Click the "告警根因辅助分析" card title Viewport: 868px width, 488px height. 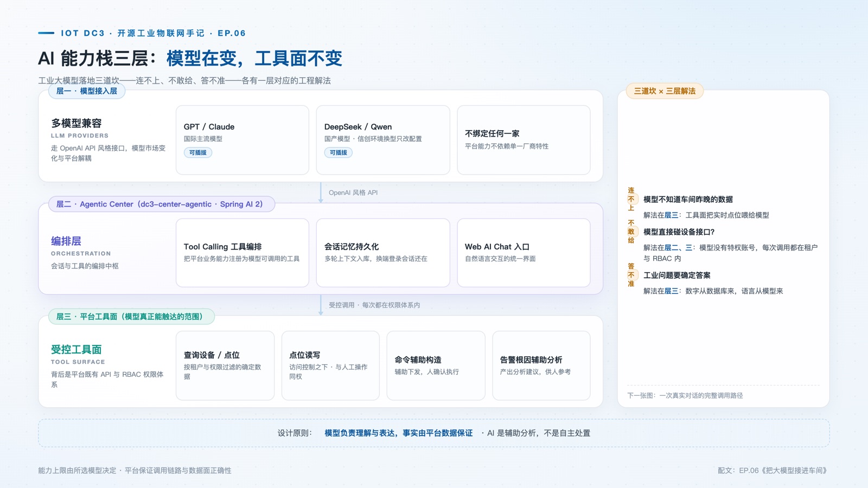tap(531, 360)
